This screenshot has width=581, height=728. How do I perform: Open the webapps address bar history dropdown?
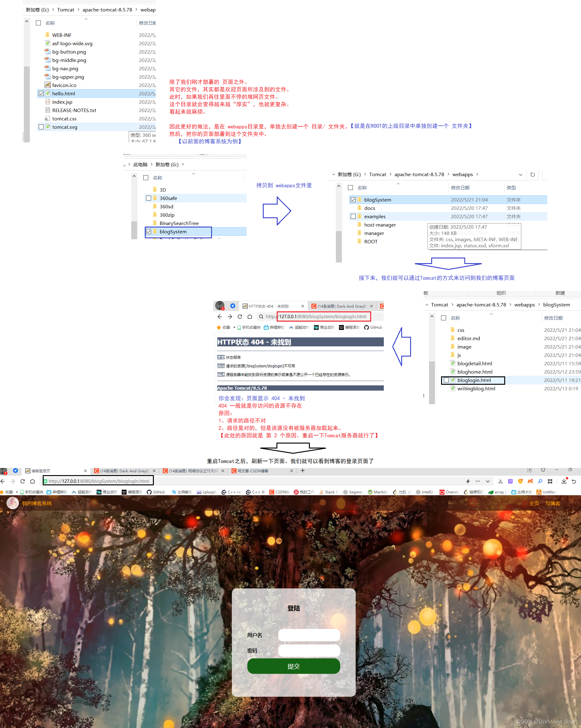pos(521,175)
